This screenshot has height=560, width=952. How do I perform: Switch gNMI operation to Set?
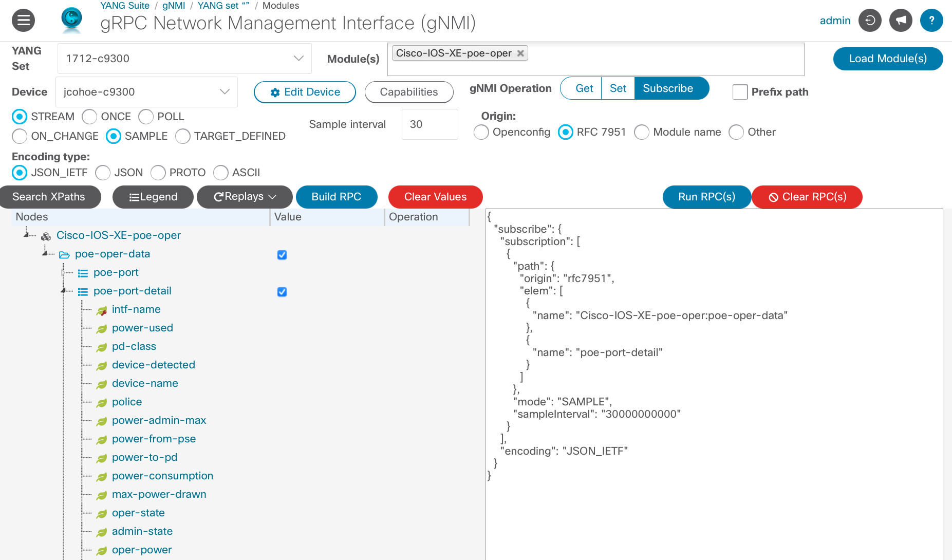pyautogui.click(x=618, y=88)
